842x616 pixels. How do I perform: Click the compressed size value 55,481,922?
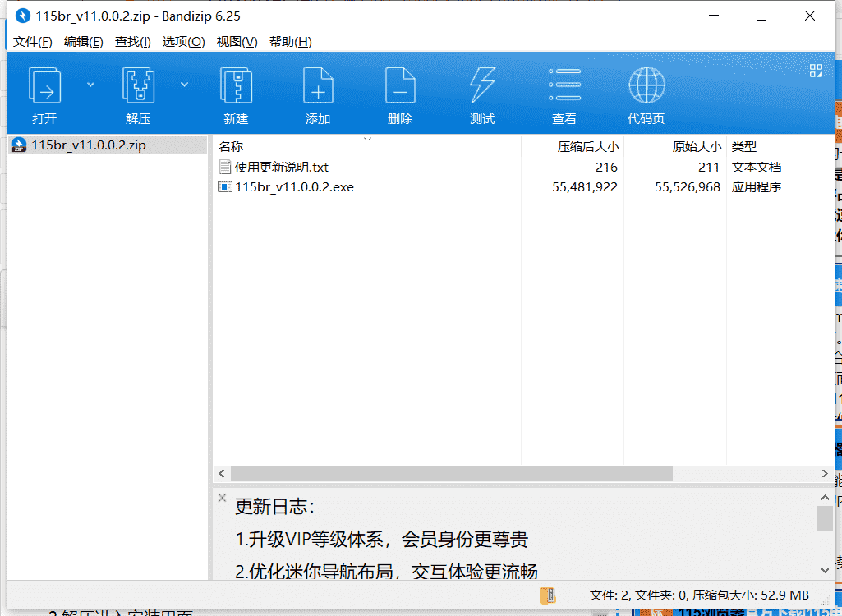(x=585, y=187)
